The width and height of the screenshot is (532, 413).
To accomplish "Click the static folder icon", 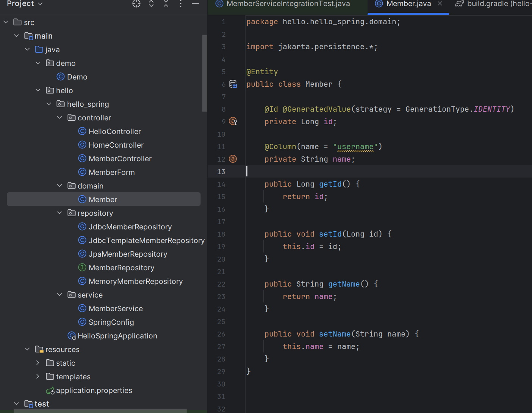I will tap(50, 363).
